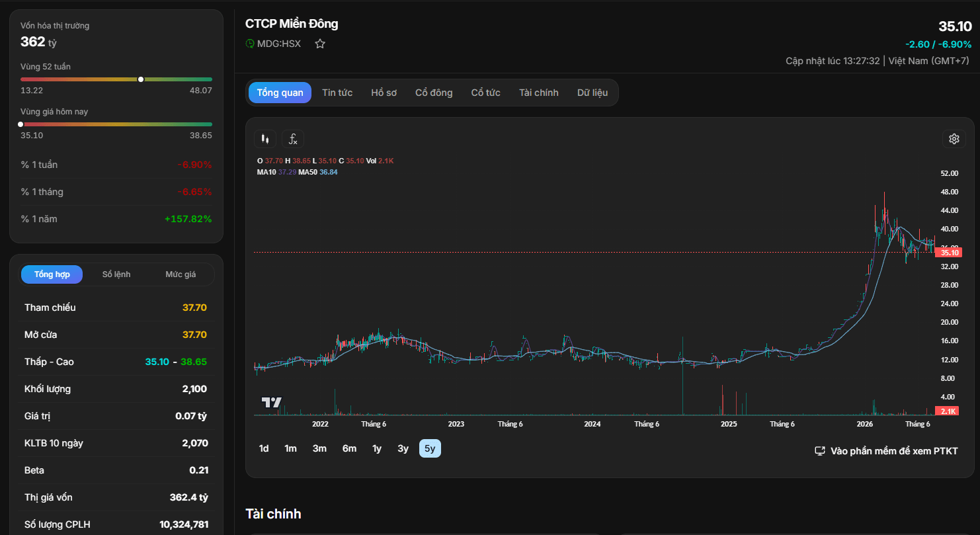Switch to Sổ lệnh panel tab
Screen dimensions: 980x535
pos(116,274)
